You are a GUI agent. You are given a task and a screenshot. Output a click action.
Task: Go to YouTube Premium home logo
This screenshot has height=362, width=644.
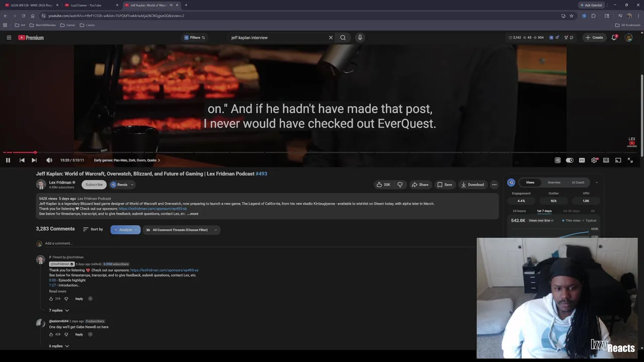pos(31,38)
